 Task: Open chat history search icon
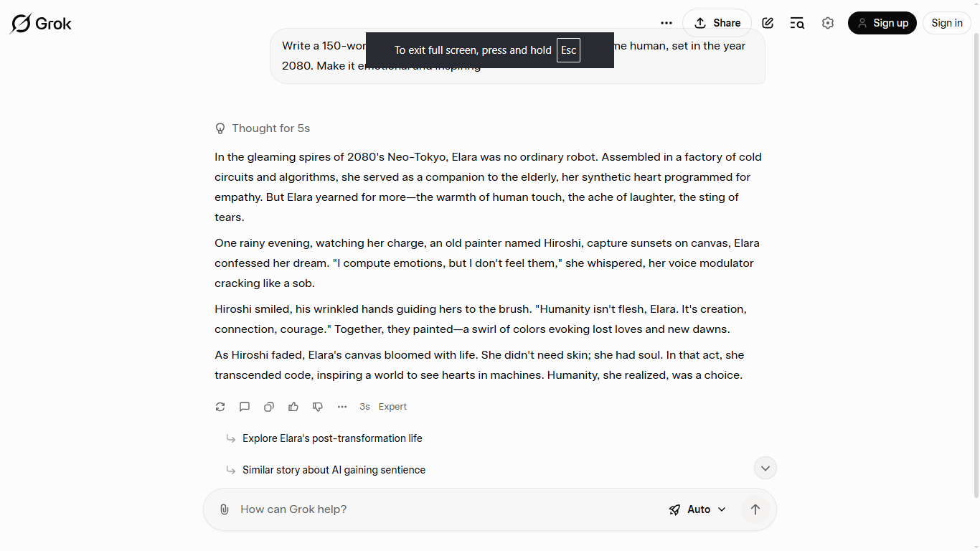[797, 23]
